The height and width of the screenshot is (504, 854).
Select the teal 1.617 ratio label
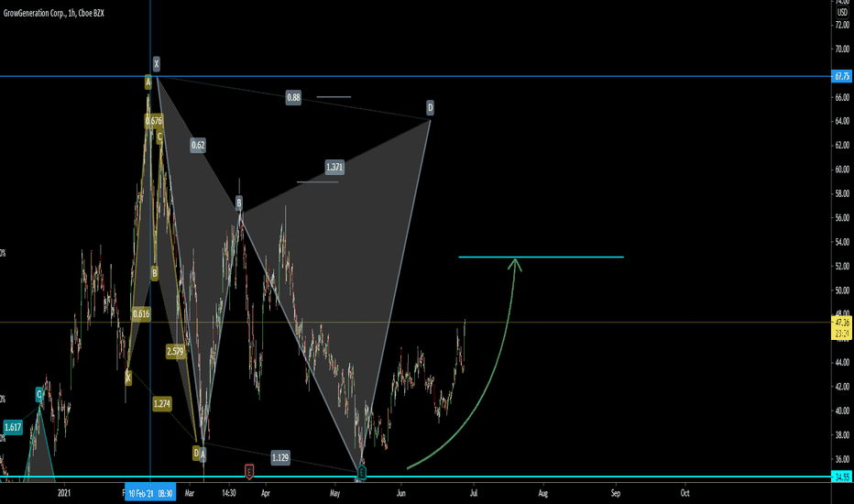click(x=13, y=427)
